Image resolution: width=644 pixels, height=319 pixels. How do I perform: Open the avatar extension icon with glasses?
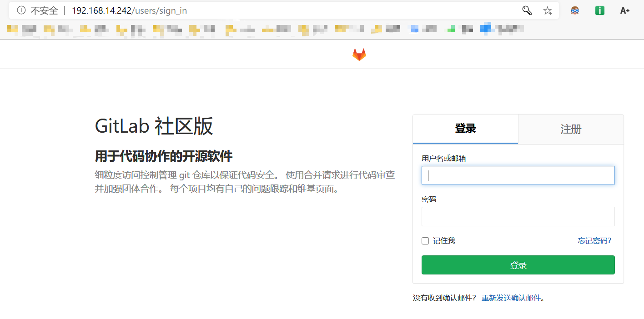575,10
